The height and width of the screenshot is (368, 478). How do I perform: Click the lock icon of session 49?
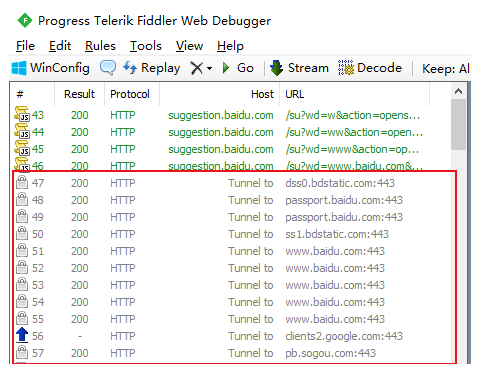pos(22,216)
